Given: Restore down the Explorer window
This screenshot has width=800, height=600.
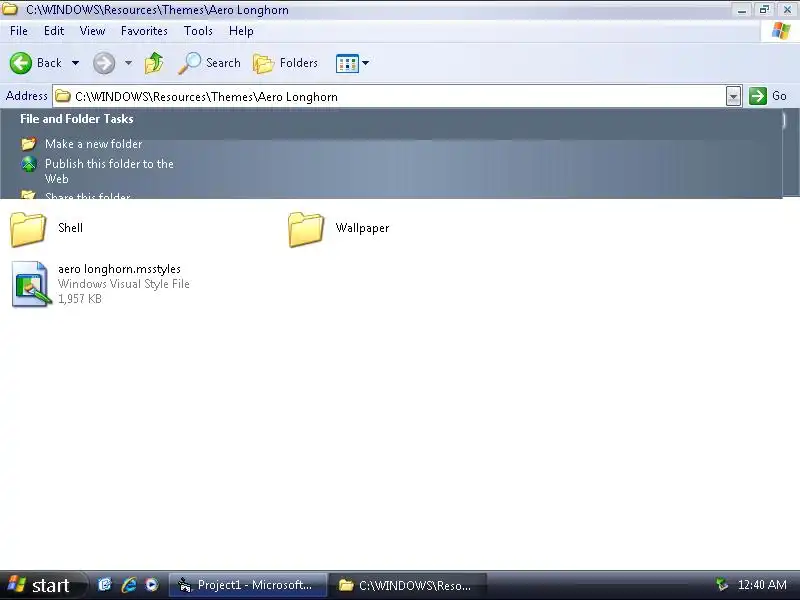Looking at the screenshot, I should (764, 10).
